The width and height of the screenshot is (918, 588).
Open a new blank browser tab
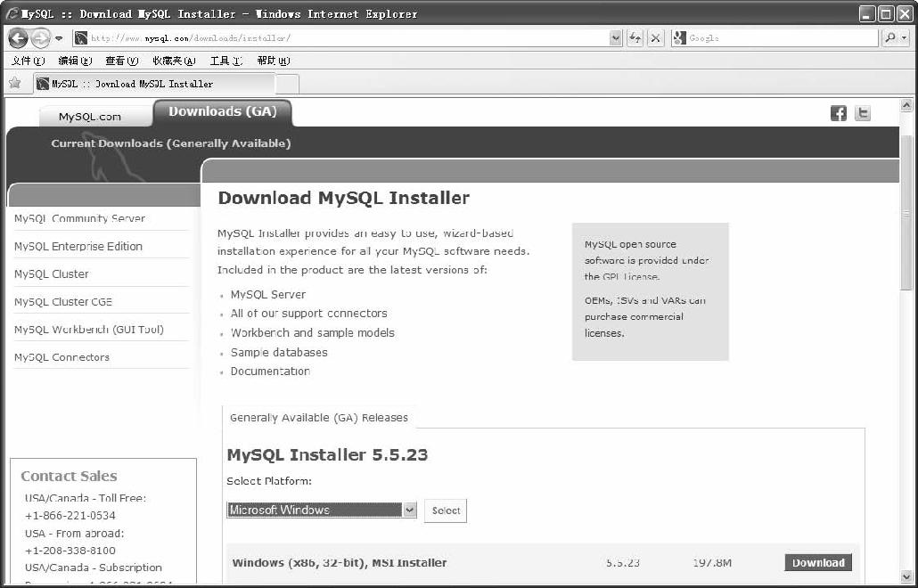(x=287, y=85)
